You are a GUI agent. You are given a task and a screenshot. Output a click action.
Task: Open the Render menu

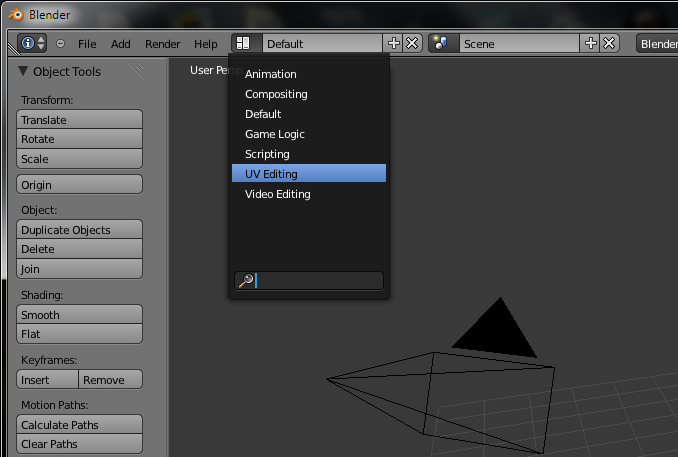162,44
